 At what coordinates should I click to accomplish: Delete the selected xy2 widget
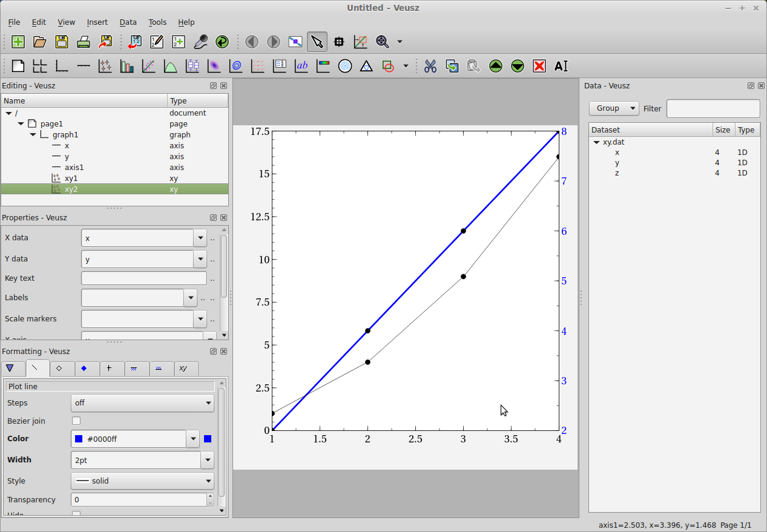coord(539,66)
